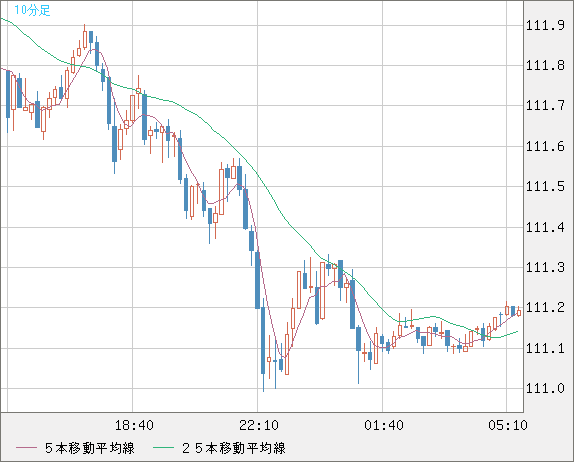Click the 25本移動平均線 legend label

[x=234, y=448]
